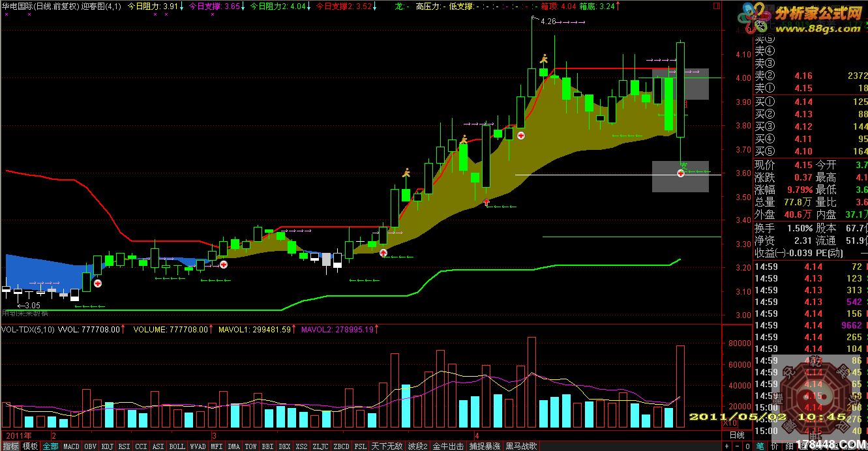The height and width of the screenshot is (451, 868).
Task: Switch to the WVAD indicator
Action: (x=198, y=446)
